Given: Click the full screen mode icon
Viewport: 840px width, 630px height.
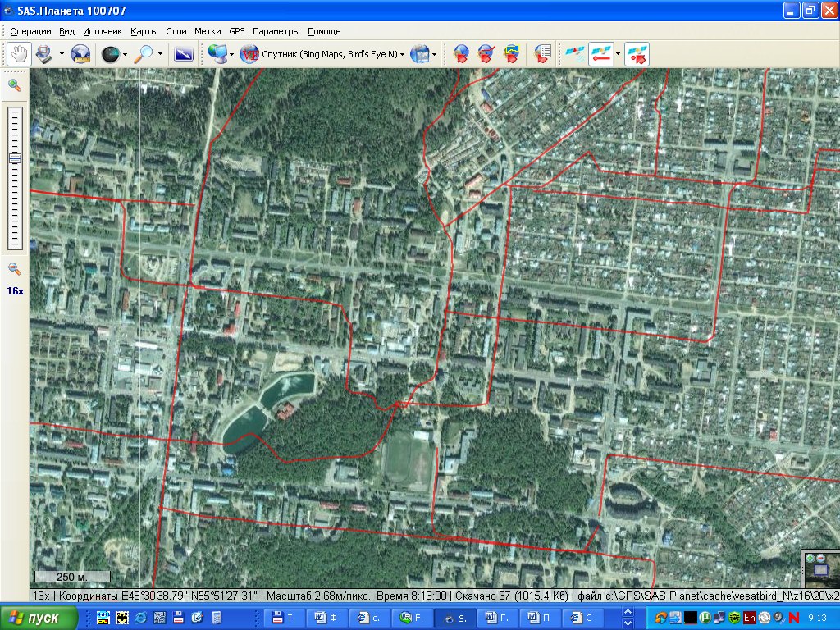Looking at the screenshot, I should [x=184, y=54].
